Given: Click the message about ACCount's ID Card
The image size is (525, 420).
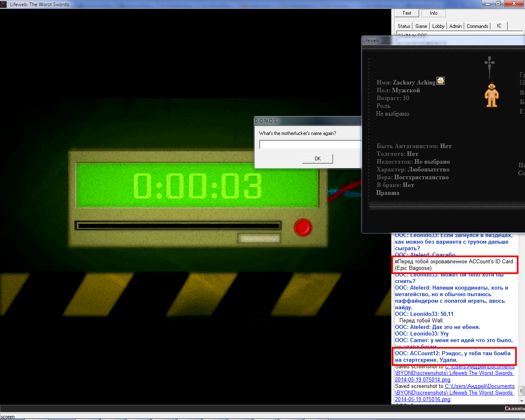Looking at the screenshot, I should (x=454, y=265).
